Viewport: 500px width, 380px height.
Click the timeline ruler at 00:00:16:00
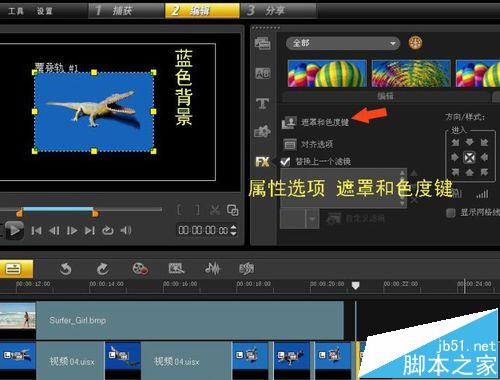click(x=180, y=284)
